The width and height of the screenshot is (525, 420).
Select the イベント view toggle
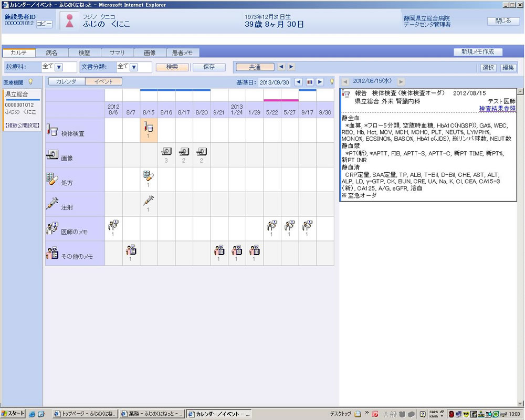pos(103,81)
